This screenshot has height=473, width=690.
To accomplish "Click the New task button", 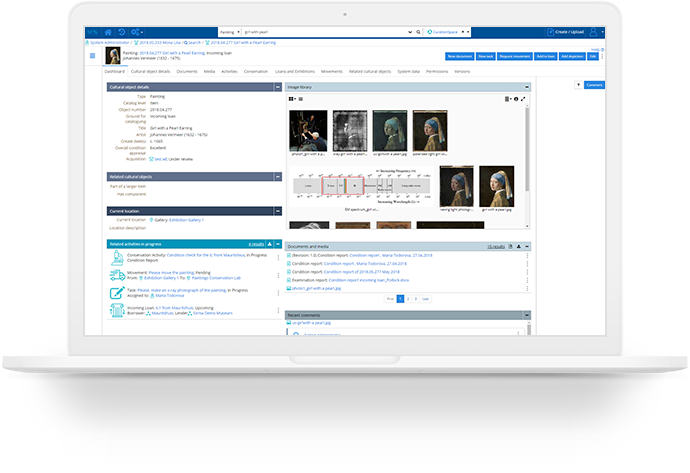I will tap(486, 56).
